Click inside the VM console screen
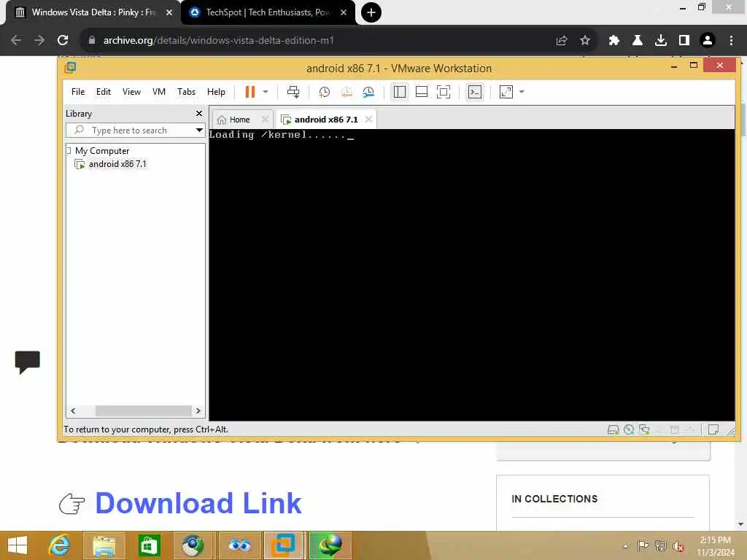 [x=472, y=275]
